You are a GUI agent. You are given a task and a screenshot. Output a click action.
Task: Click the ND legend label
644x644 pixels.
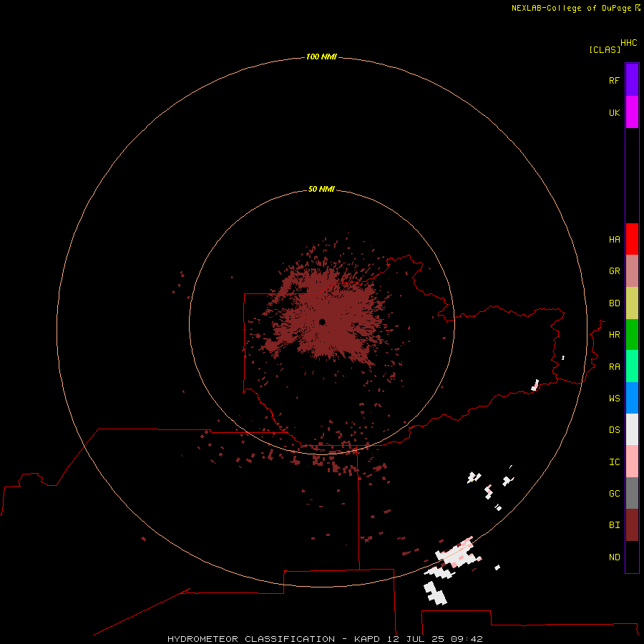(614, 557)
